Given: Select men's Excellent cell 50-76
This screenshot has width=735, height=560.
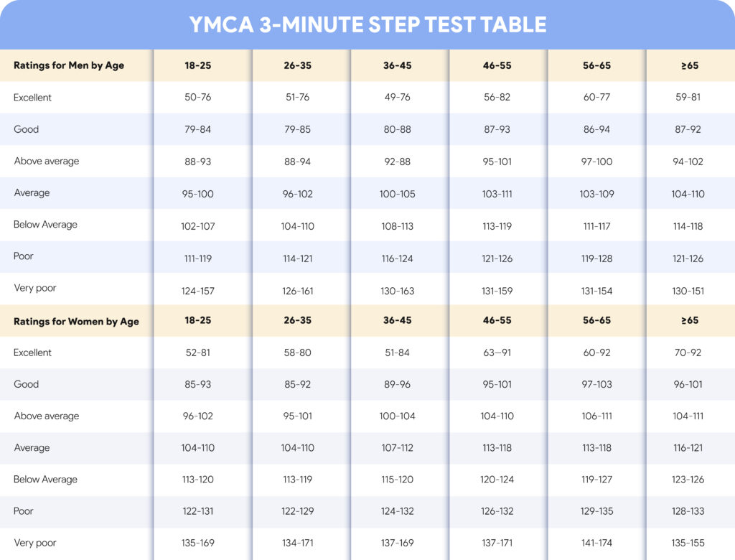Looking at the screenshot, I should [x=198, y=97].
